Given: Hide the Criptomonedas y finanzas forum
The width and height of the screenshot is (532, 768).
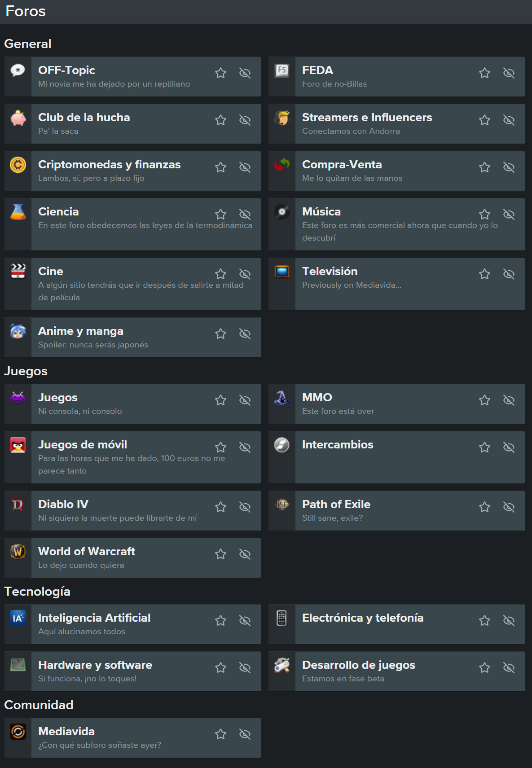Looking at the screenshot, I should click(x=245, y=167).
